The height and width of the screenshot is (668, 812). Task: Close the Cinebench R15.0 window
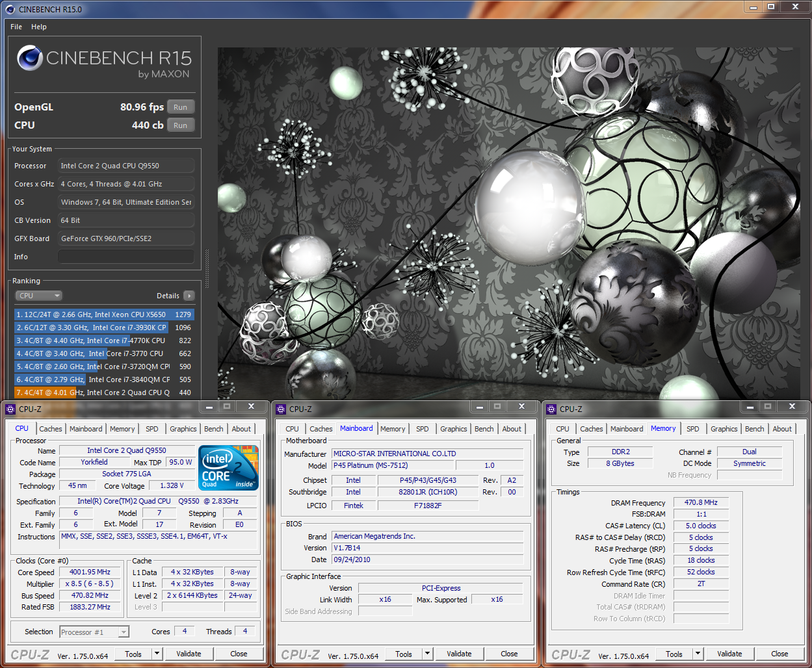coord(795,7)
